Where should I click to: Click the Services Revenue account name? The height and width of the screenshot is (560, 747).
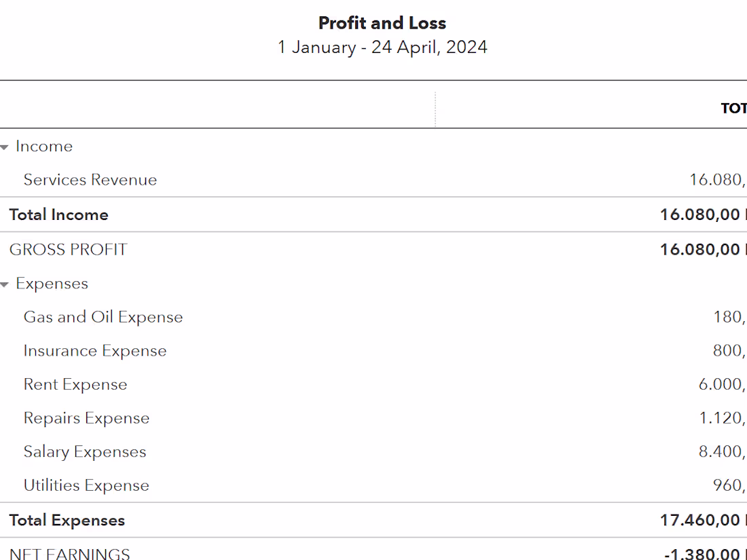[x=90, y=180]
